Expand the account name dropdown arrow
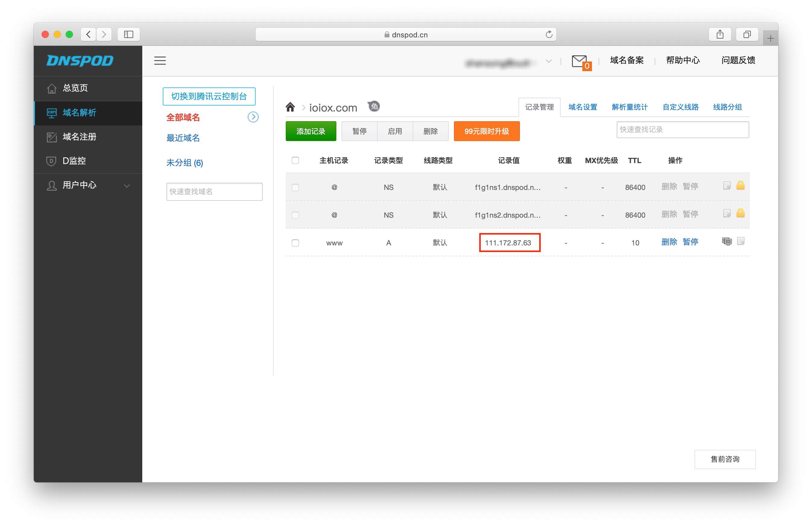This screenshot has height=527, width=812. 549,62
